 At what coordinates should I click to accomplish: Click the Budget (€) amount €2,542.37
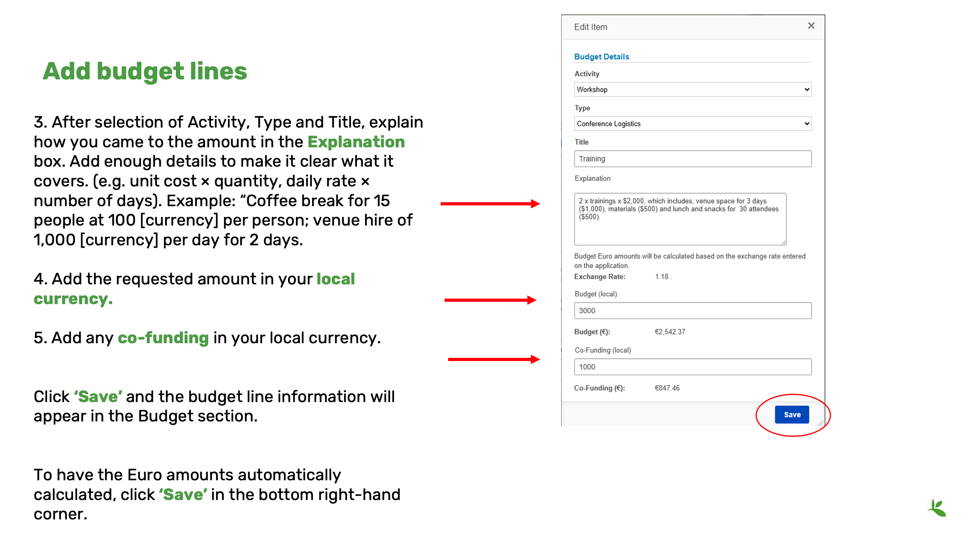(x=670, y=332)
